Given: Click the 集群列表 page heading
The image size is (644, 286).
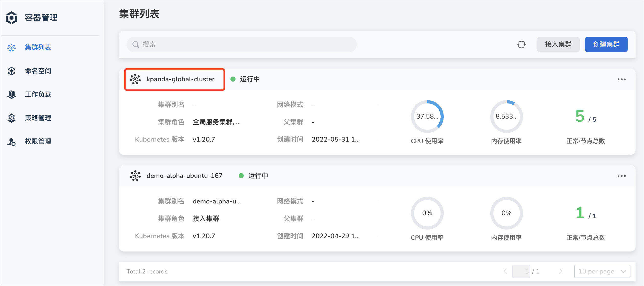Looking at the screenshot, I should 139,14.
